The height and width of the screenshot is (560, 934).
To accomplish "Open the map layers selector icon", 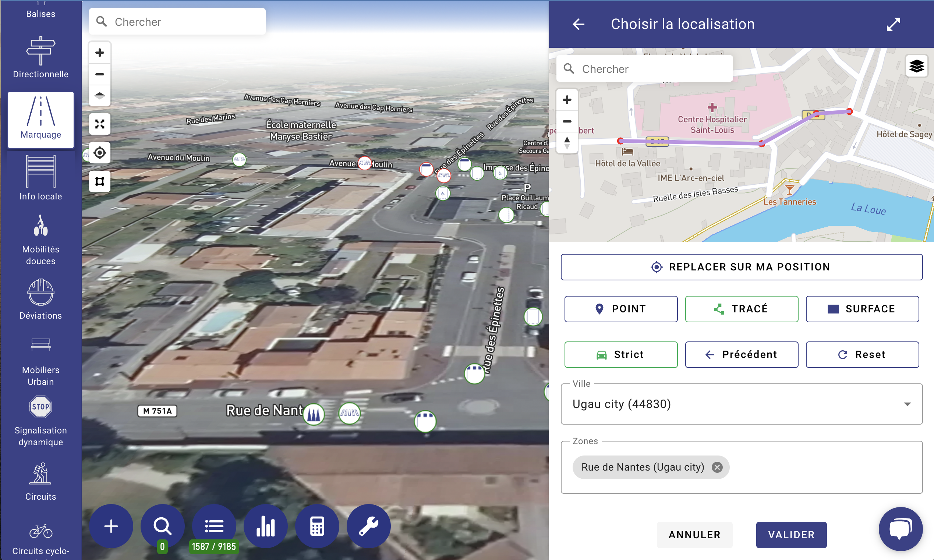I will click(916, 67).
